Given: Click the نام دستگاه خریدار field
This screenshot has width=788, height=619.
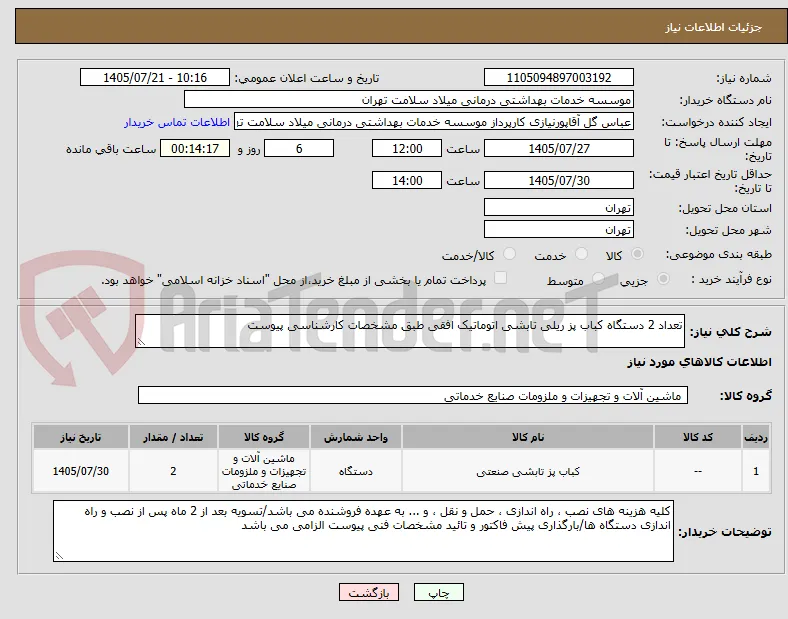Looking at the screenshot, I should [409, 99].
